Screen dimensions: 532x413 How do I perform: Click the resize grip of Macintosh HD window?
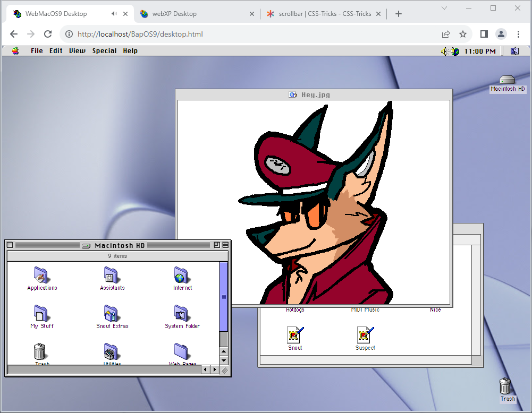coord(224,369)
